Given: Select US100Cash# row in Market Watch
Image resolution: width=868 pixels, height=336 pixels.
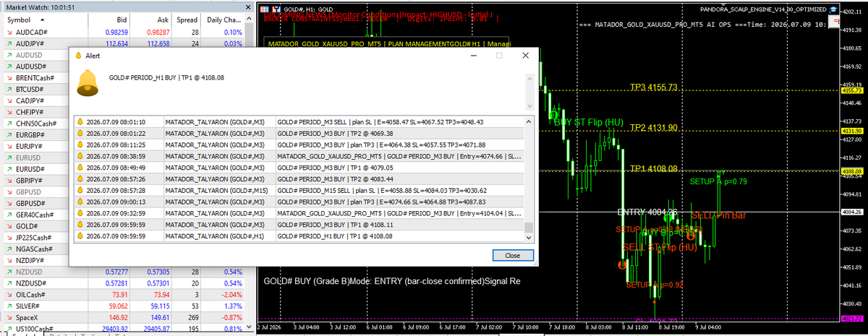Looking at the screenshot, I should 123,329.
